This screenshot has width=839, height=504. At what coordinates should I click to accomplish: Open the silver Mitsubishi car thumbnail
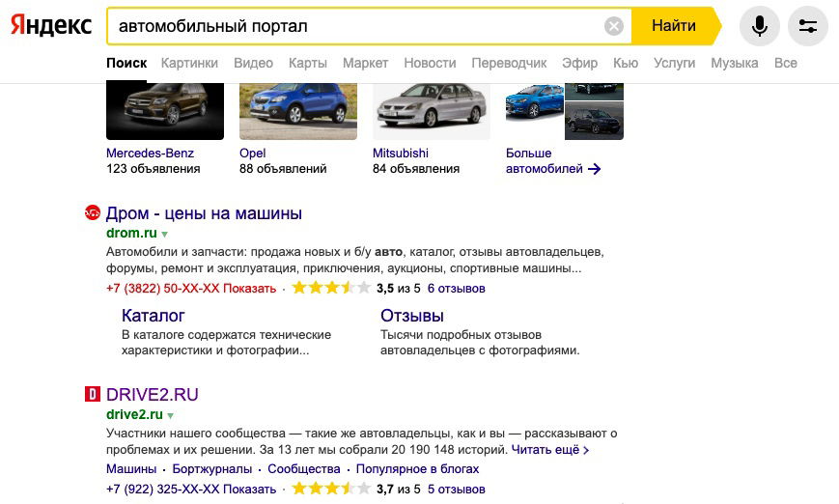(432, 111)
